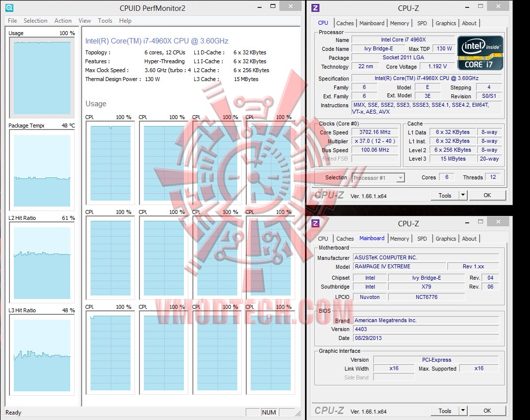Click the Threads value 12
Viewport: 530px width, 420px height.
click(x=493, y=177)
